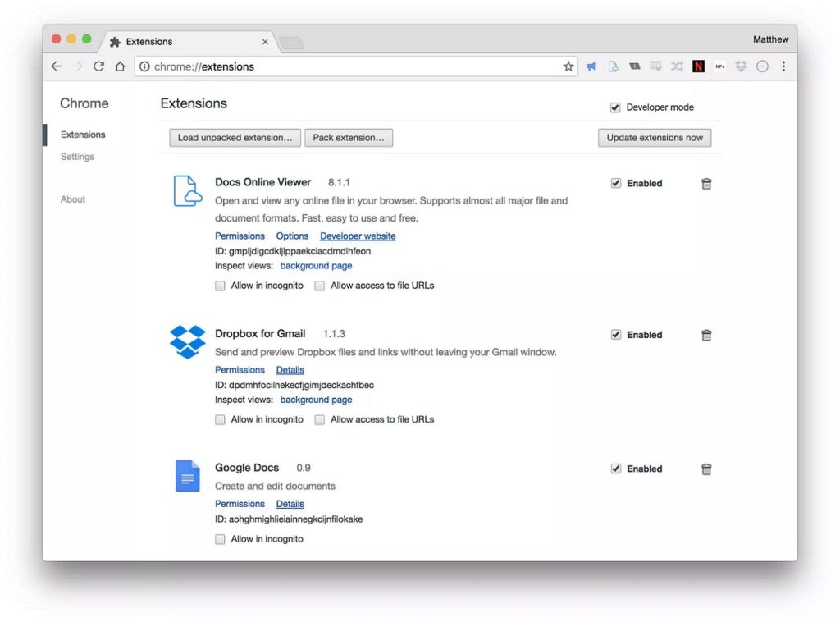840x622 pixels.
Task: Click the home icon in the toolbar
Action: click(x=120, y=66)
